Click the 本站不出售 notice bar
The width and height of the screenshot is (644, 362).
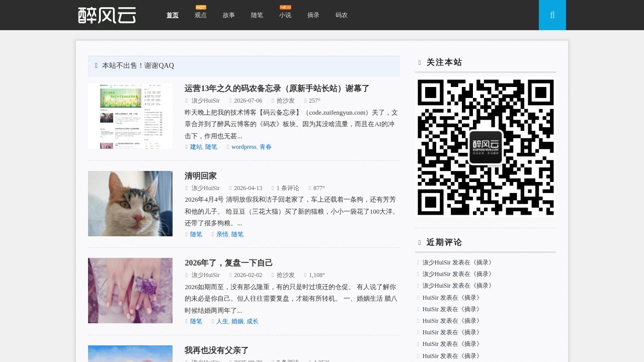tap(244, 66)
